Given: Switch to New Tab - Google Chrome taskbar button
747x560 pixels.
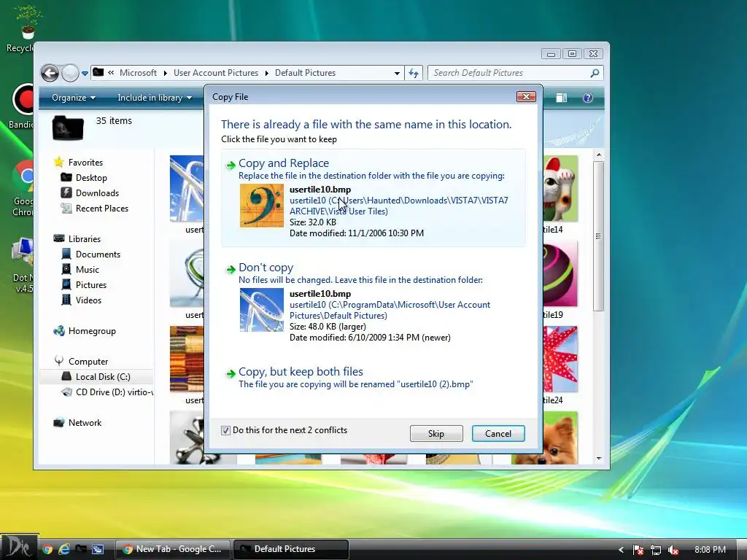Looking at the screenshot, I should pyautogui.click(x=174, y=549).
